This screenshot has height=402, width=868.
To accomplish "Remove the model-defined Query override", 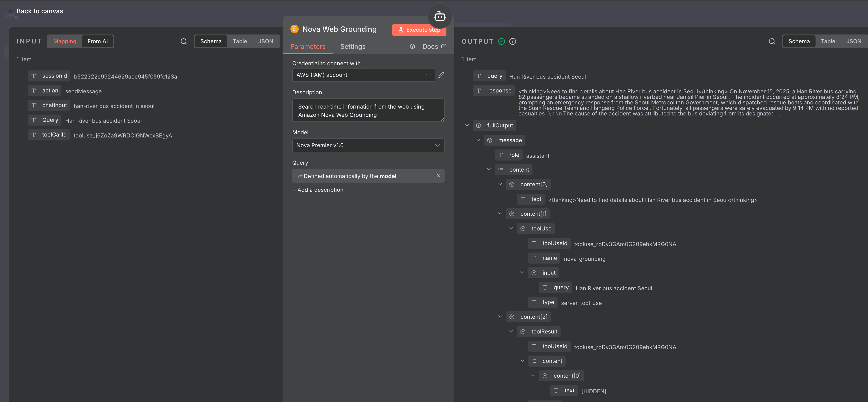I will pos(438,176).
